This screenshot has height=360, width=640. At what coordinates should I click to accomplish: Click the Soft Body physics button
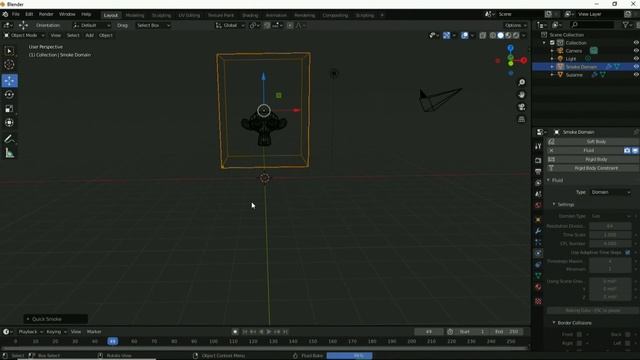[593, 142]
